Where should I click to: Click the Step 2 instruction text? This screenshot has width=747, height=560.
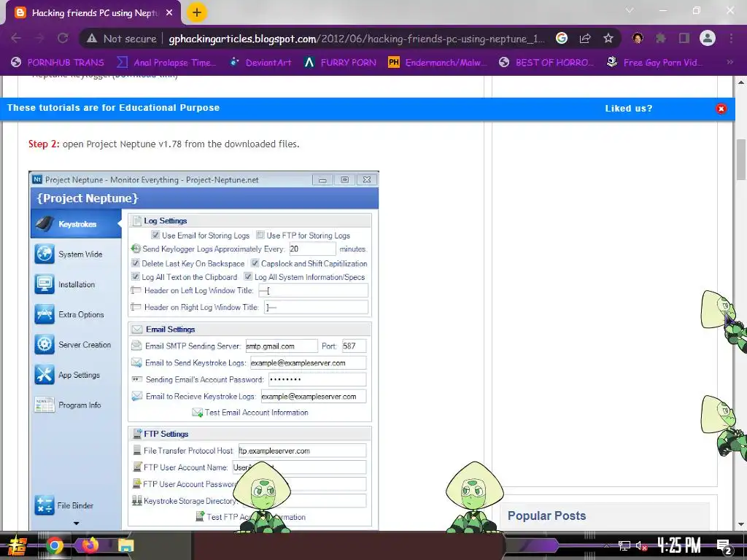coord(163,144)
